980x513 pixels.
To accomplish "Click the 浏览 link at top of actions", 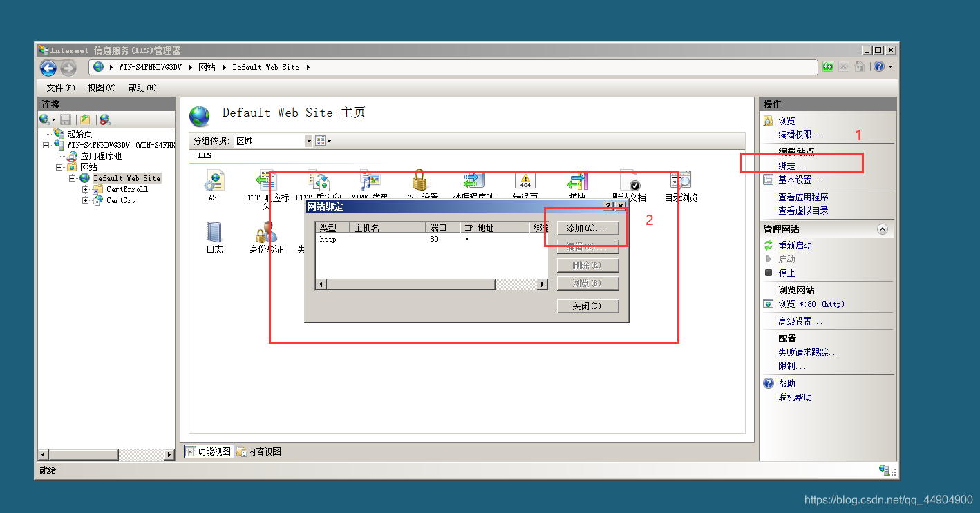I will pyautogui.click(x=786, y=121).
